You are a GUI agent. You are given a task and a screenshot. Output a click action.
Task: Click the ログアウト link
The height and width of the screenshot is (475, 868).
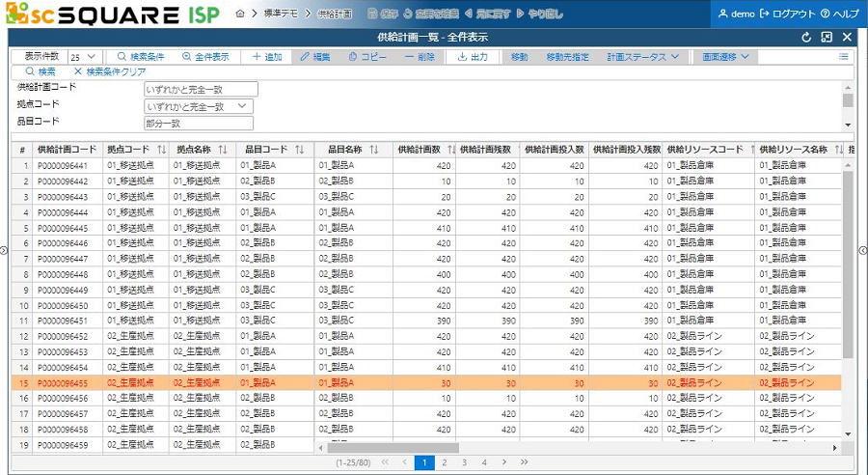point(787,14)
